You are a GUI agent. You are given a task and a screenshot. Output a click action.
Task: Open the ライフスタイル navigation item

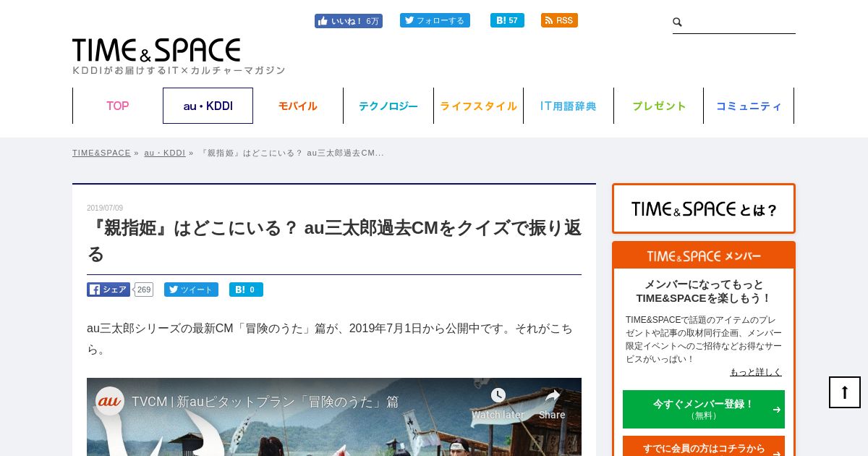pyautogui.click(x=478, y=106)
